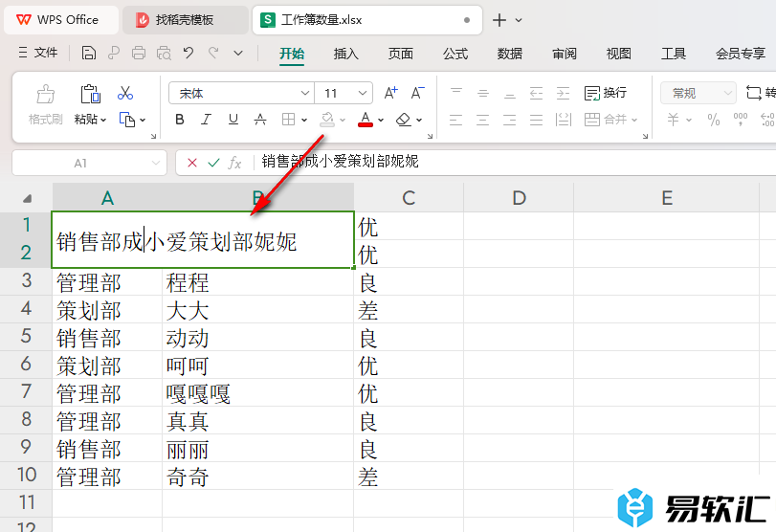Viewport: 776px width, 532px height.
Task: Open the font name dropdown showing 宋体
Action: click(305, 93)
